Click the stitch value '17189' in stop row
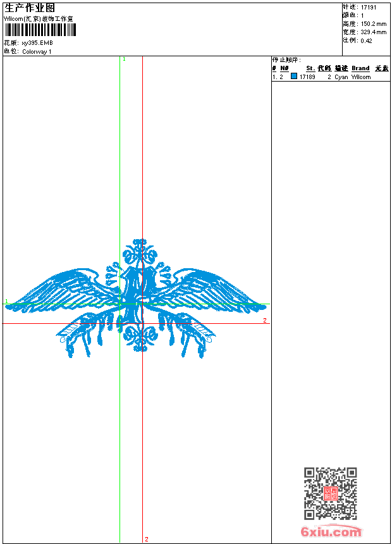392x544 pixels. click(307, 77)
